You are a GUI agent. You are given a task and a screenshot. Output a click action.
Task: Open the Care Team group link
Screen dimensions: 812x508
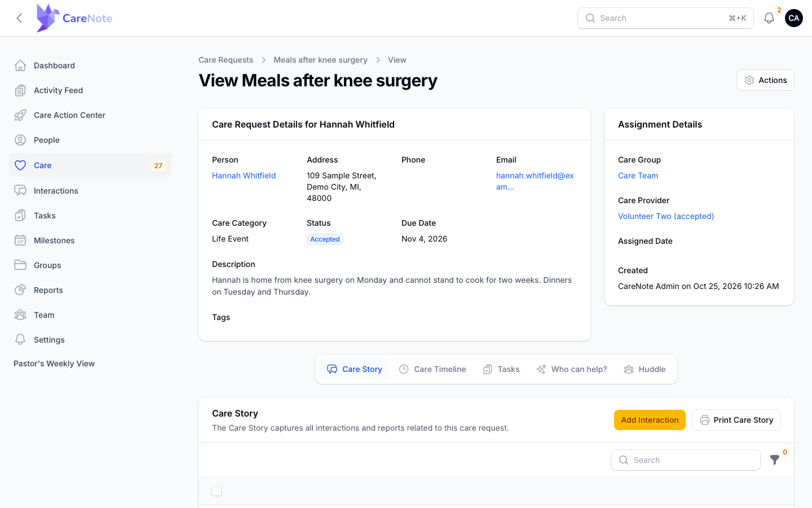pos(638,176)
